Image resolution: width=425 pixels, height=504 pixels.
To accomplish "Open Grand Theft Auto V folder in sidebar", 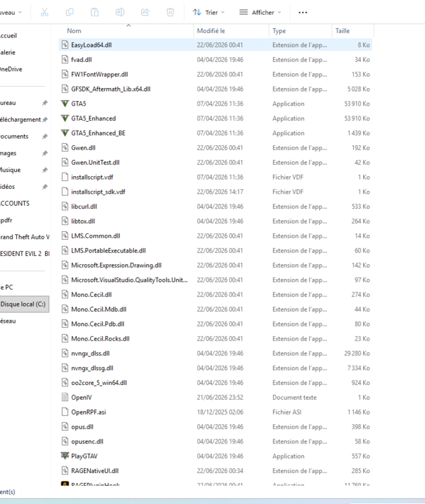I will click(24, 237).
